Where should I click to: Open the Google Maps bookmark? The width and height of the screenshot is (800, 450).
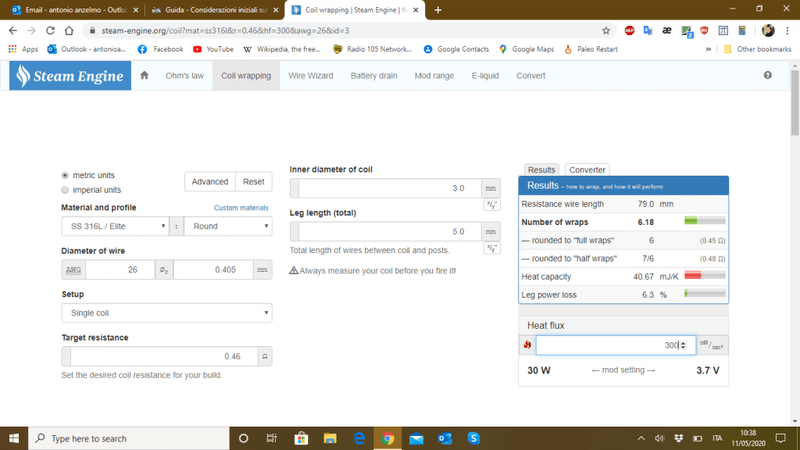(526, 49)
